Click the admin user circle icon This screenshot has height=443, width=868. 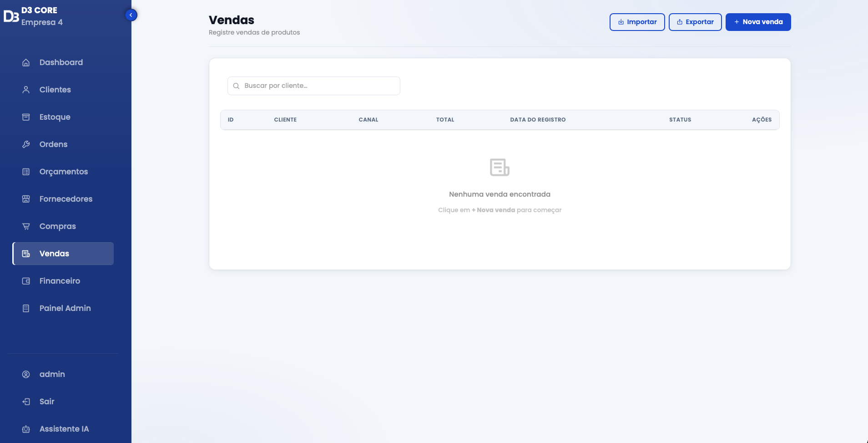pos(26,374)
